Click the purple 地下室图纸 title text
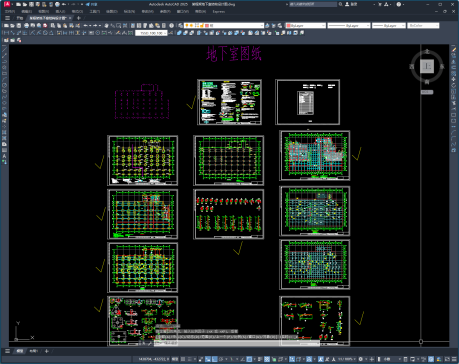The width and height of the screenshot is (459, 364). click(234, 54)
